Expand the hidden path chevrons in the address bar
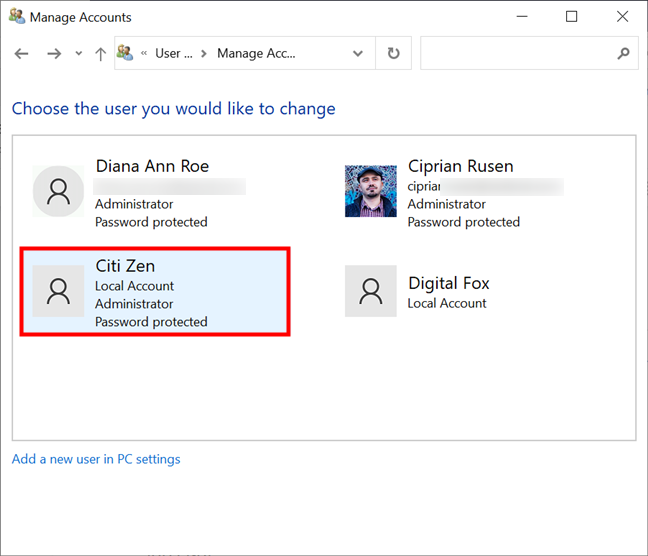 (144, 53)
